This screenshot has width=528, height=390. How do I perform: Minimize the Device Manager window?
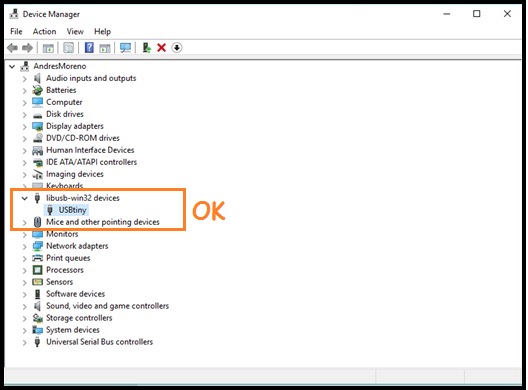pos(447,14)
